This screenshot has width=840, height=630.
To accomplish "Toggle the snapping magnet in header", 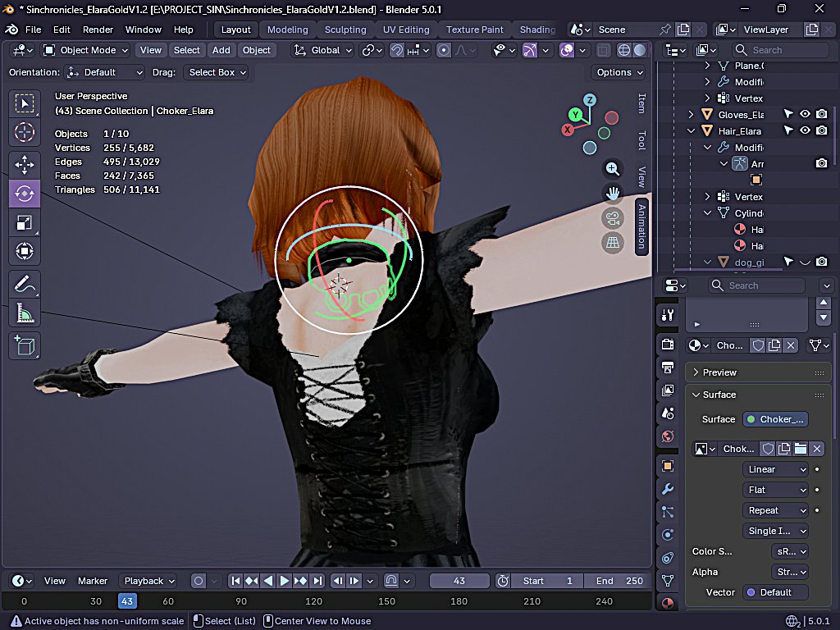I will [x=397, y=50].
